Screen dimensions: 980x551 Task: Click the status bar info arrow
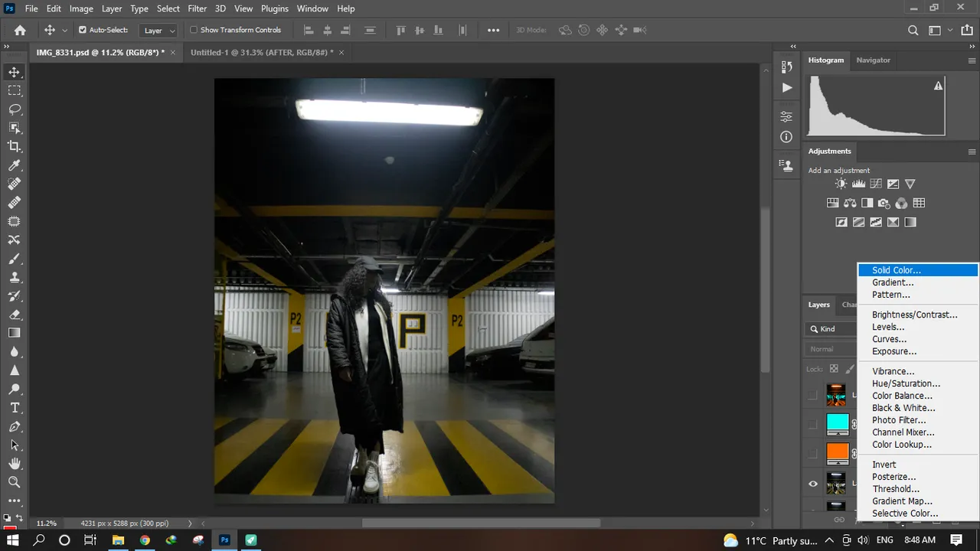(x=190, y=523)
